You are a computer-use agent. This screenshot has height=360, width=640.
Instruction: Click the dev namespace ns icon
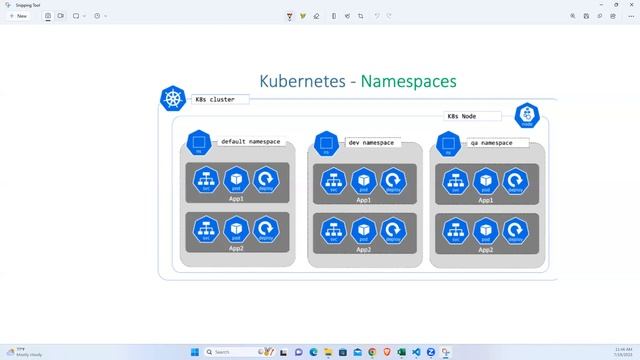click(326, 144)
